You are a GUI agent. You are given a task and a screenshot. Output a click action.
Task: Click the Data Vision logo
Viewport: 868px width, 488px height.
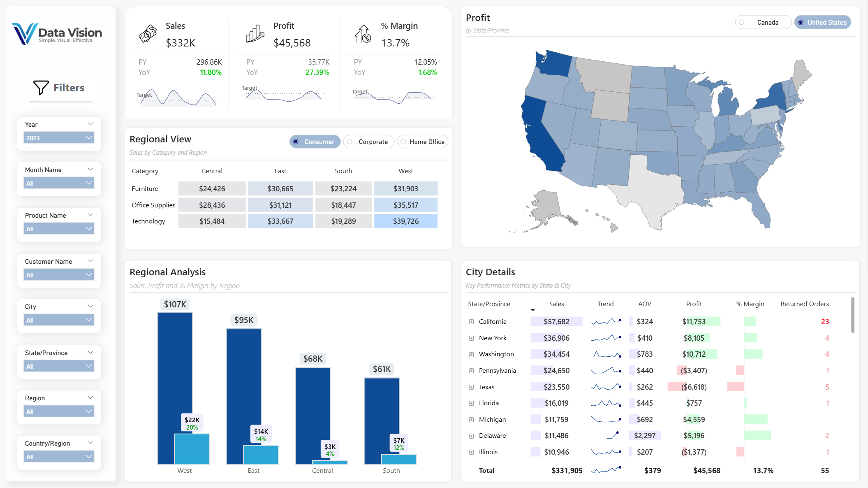coord(57,33)
